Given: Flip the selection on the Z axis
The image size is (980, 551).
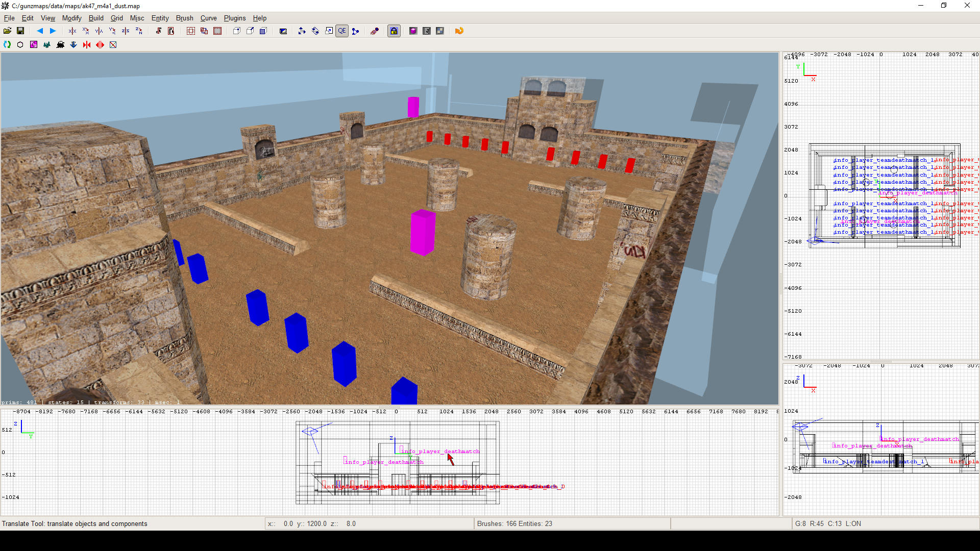Looking at the screenshot, I should pyautogui.click(x=126, y=31).
